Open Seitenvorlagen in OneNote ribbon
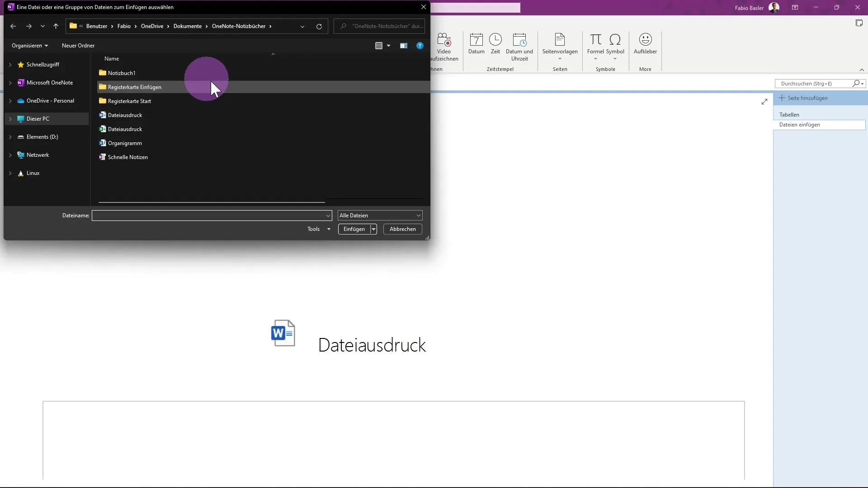Screen dimensions: 868x488 pos(560,47)
